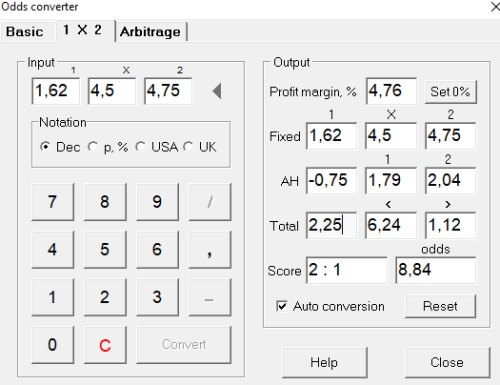Tap keypad digit 3

click(157, 297)
